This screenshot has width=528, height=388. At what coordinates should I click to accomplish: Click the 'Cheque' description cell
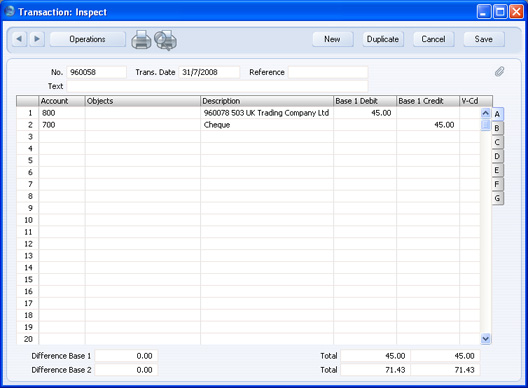[267, 125]
